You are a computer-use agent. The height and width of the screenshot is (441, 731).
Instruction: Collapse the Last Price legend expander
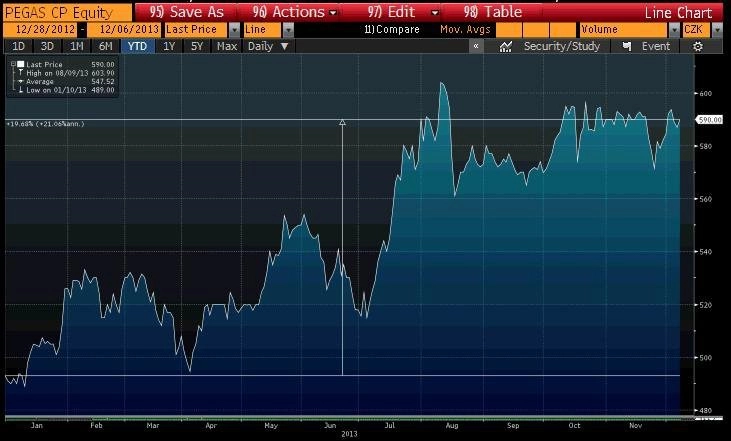tap(13, 64)
